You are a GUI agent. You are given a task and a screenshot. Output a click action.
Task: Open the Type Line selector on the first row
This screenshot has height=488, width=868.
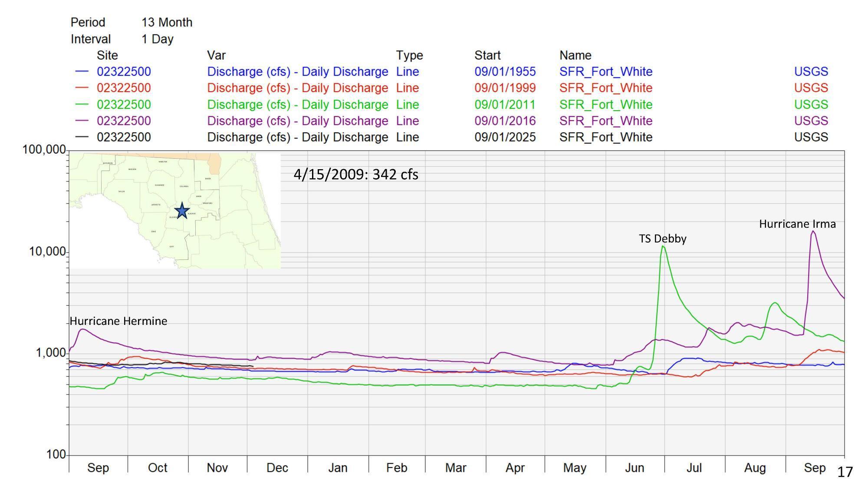pyautogui.click(x=408, y=72)
